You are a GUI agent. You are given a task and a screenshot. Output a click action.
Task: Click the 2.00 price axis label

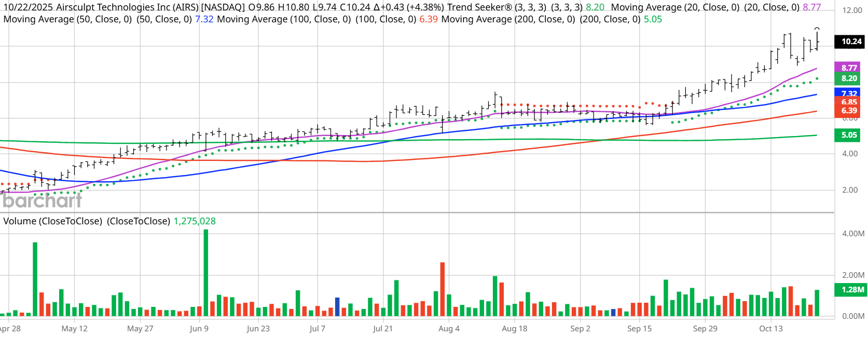point(850,190)
